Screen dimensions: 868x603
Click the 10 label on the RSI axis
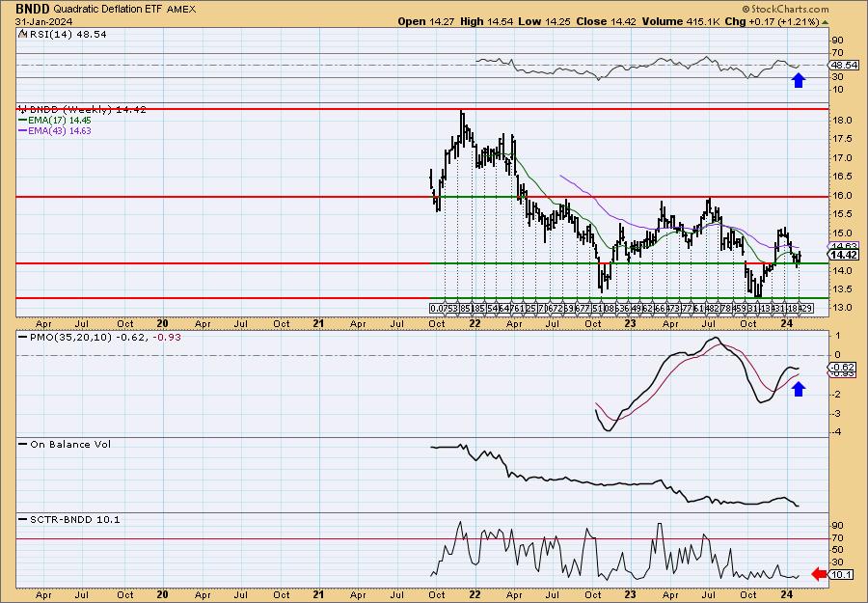tap(837, 90)
